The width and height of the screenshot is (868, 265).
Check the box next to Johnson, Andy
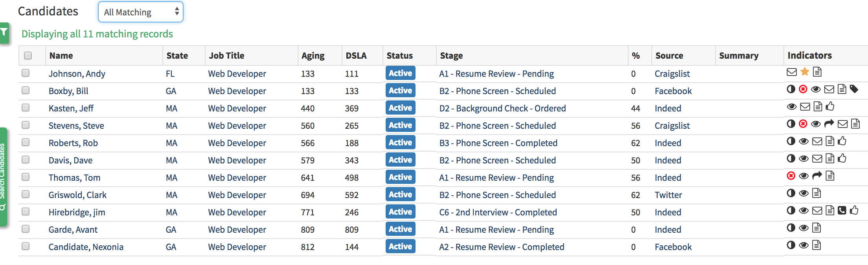click(x=26, y=73)
